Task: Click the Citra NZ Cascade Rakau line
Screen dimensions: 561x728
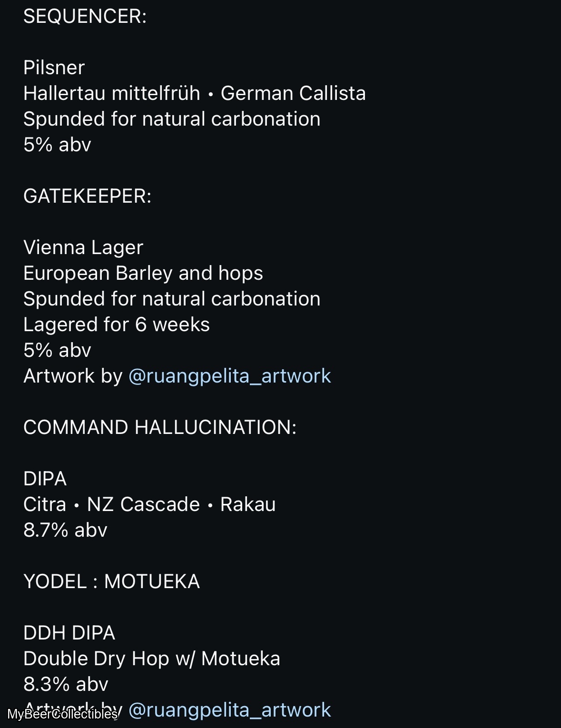Action: [x=149, y=505]
